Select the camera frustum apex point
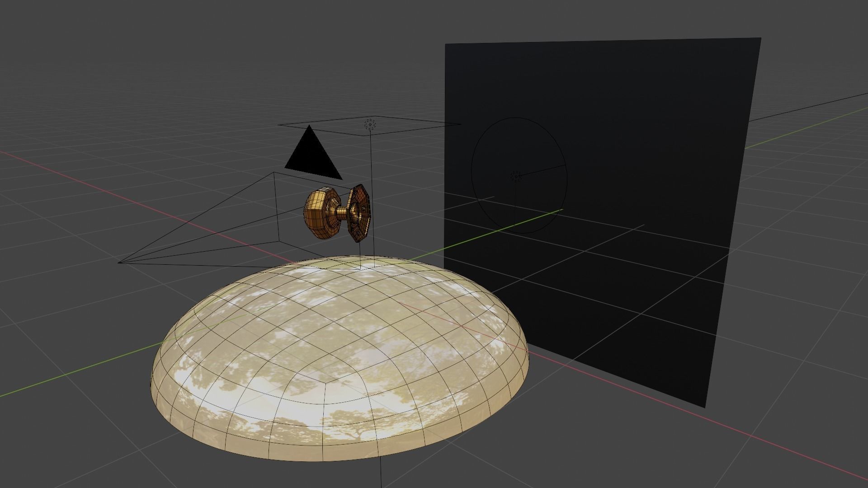868x488 pixels. 119,262
